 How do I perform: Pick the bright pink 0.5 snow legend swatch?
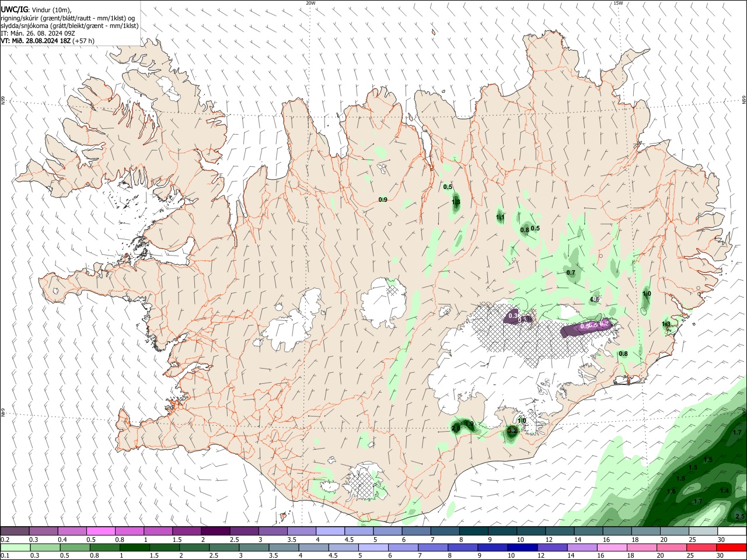100,531
